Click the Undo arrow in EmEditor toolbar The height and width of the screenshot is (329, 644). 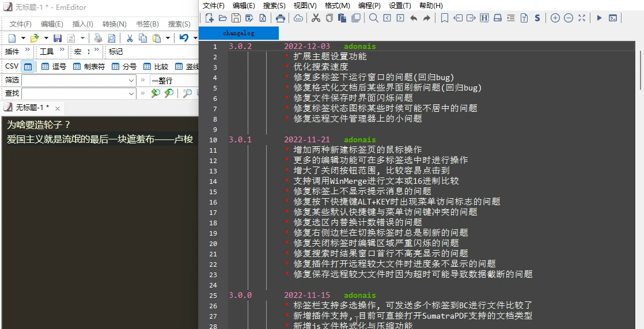point(183,38)
